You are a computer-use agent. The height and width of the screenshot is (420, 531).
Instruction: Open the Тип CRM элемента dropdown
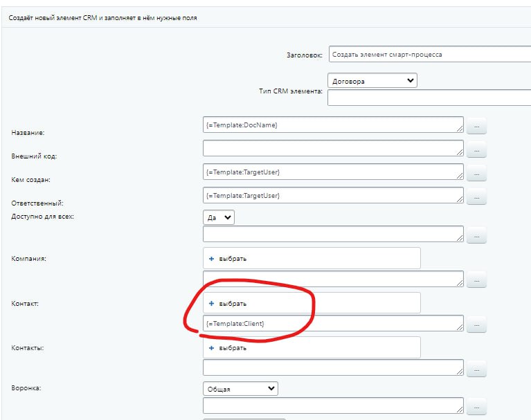pyautogui.click(x=372, y=81)
